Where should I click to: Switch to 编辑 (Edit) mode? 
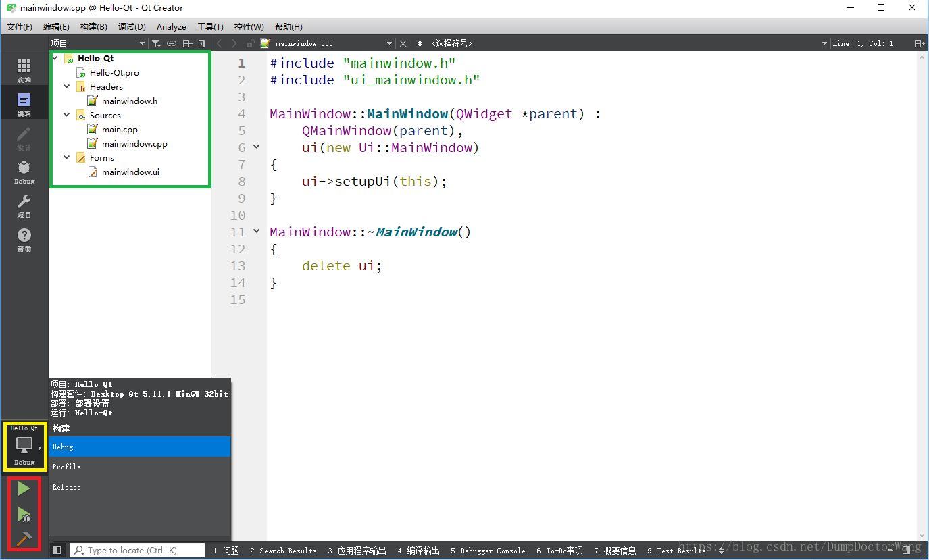[24, 104]
